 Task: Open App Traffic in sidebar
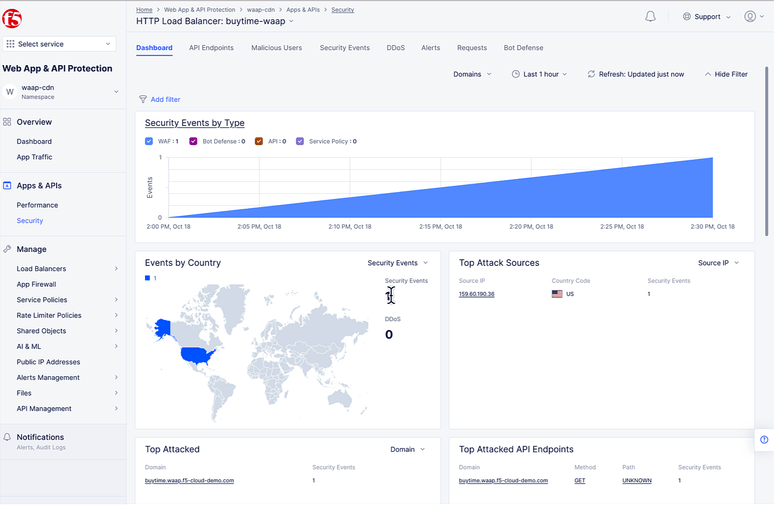click(x=34, y=157)
